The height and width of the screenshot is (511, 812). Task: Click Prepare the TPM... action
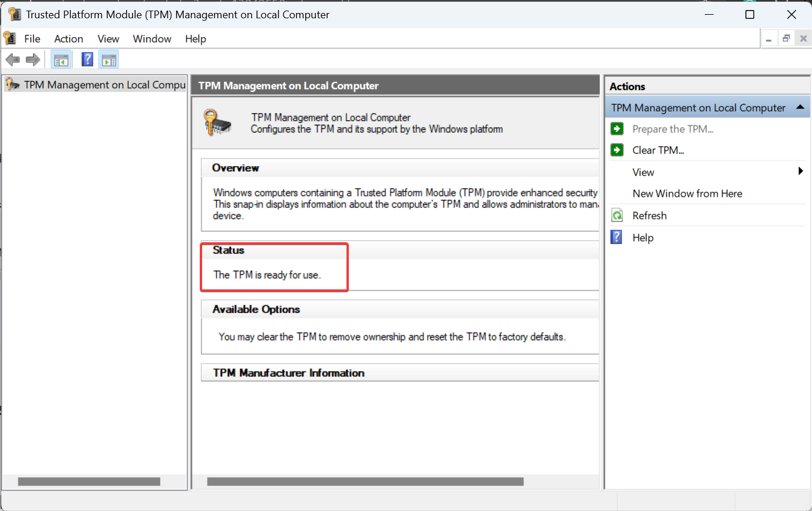[x=673, y=129]
